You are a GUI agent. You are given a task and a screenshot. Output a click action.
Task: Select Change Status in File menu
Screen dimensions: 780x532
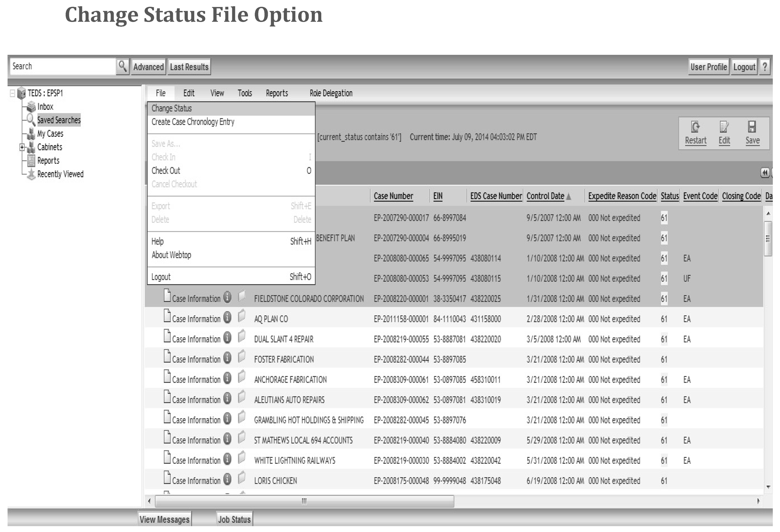[x=172, y=109]
